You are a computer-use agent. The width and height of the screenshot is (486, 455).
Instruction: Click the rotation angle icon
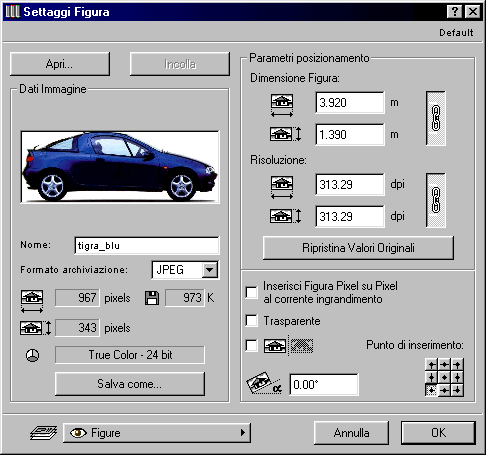pos(264,383)
